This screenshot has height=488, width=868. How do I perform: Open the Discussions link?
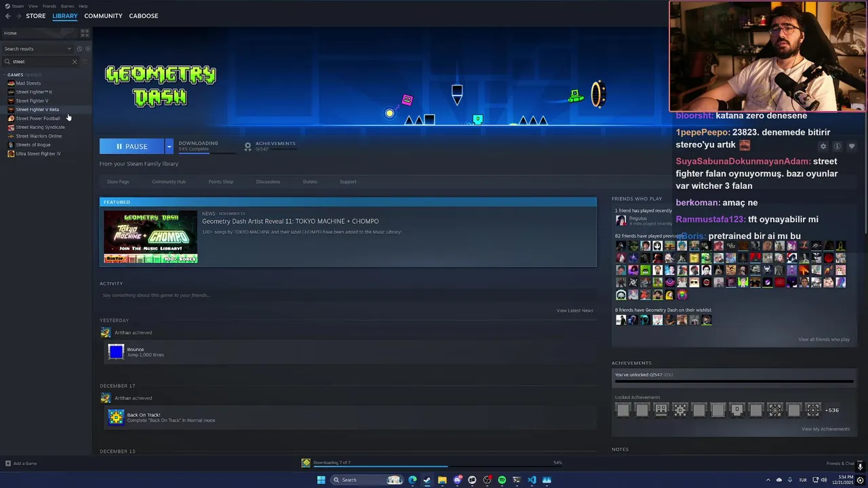point(268,182)
